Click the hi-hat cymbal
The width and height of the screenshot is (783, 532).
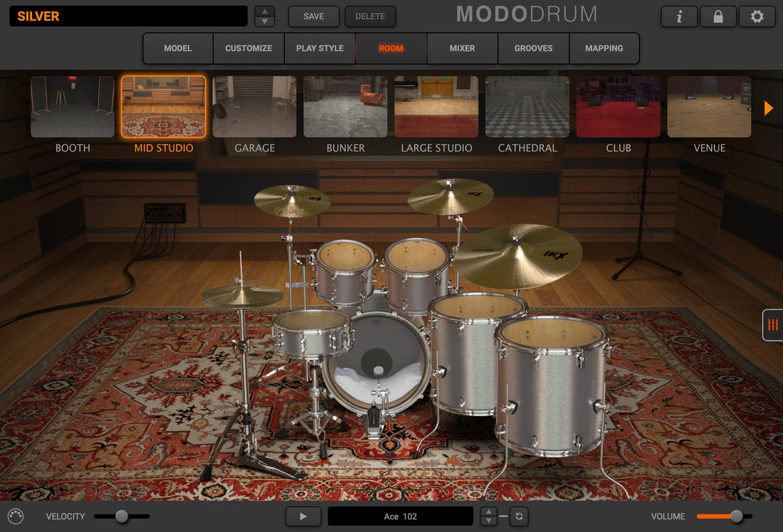click(242, 296)
